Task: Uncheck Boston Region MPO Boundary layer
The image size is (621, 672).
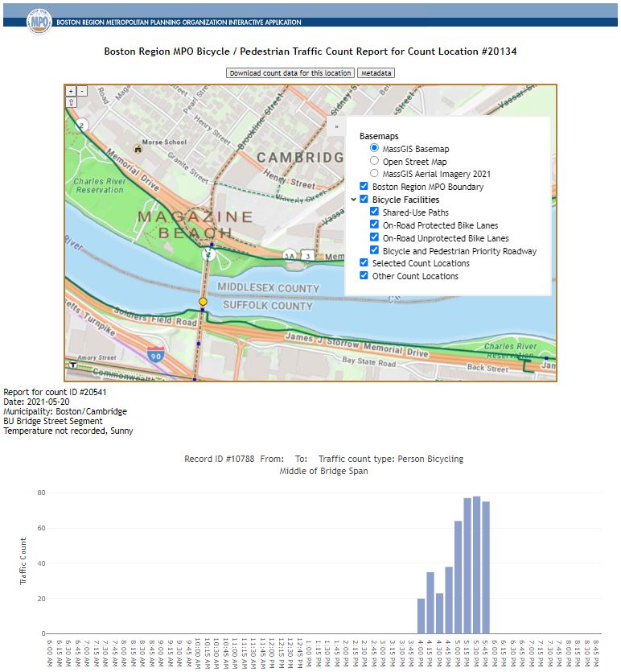Action: click(364, 187)
